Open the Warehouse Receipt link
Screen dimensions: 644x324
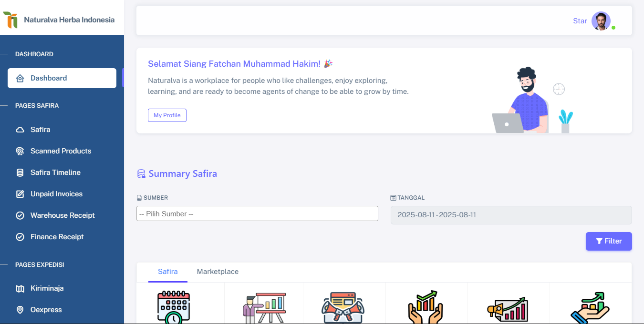tap(62, 215)
